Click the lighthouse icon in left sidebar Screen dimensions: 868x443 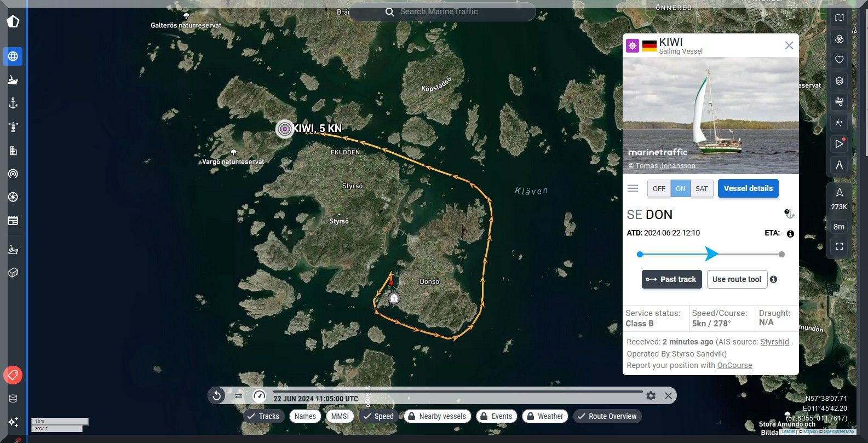coord(13,127)
